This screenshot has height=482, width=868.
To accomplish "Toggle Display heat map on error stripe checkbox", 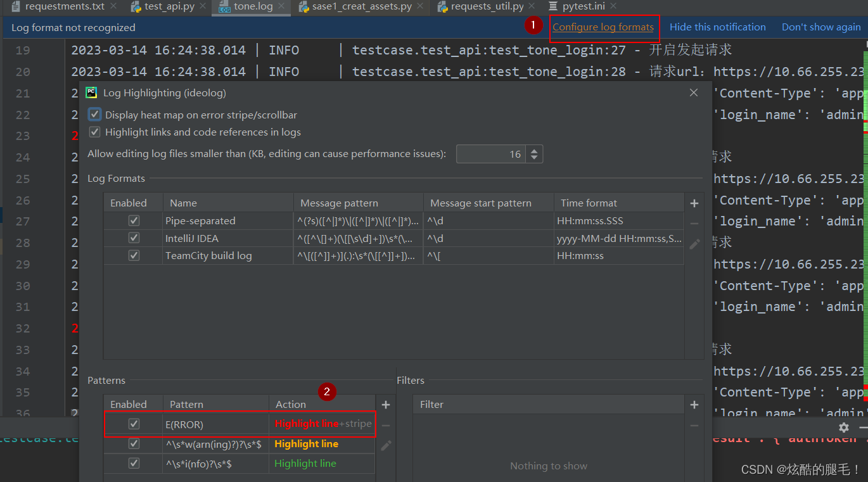I will pos(94,115).
